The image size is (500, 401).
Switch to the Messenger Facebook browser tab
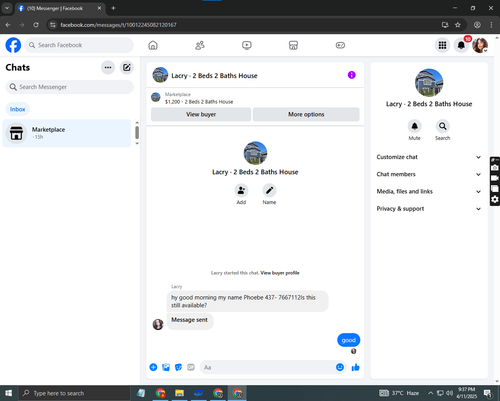pyautogui.click(x=60, y=8)
